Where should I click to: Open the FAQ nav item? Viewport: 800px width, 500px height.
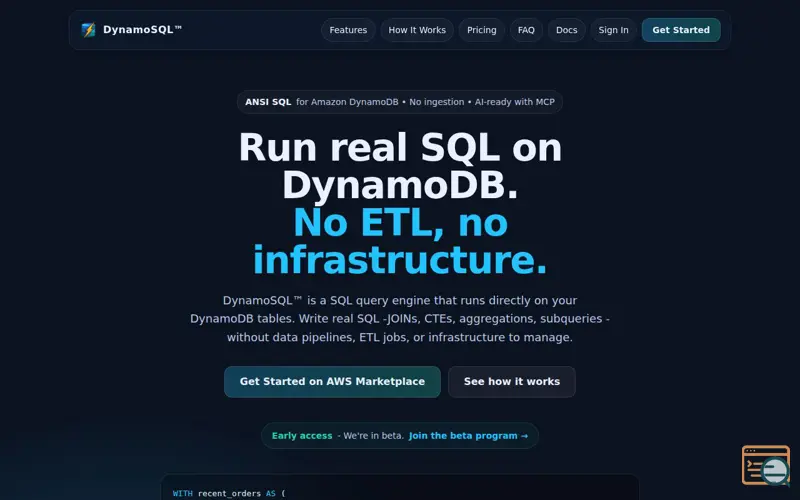pyautogui.click(x=526, y=30)
